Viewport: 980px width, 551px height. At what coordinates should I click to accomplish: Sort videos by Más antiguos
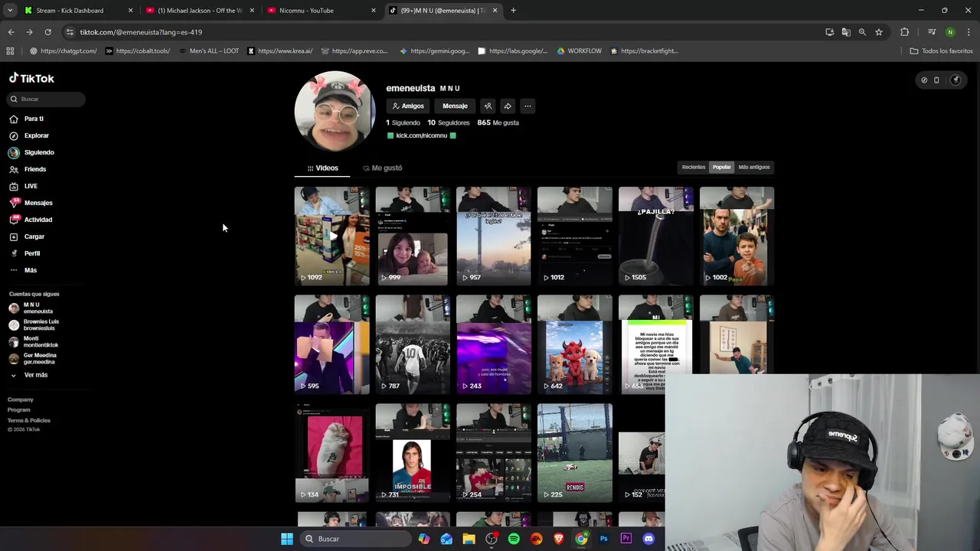tap(754, 167)
